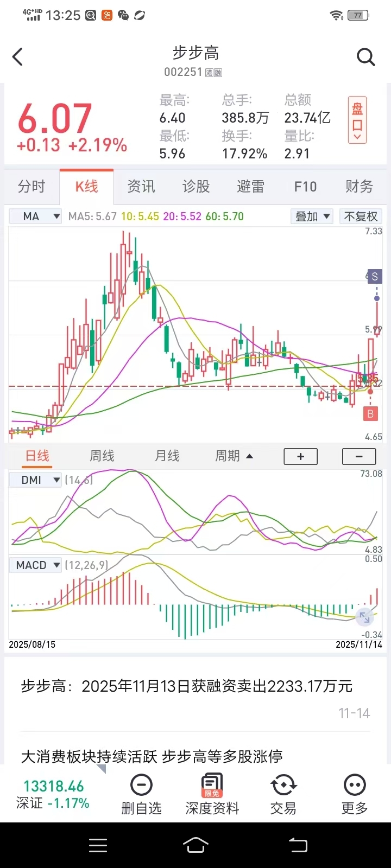Tap battery indicator in status bar
Viewport: 391px width, 868px height.
coord(358,15)
